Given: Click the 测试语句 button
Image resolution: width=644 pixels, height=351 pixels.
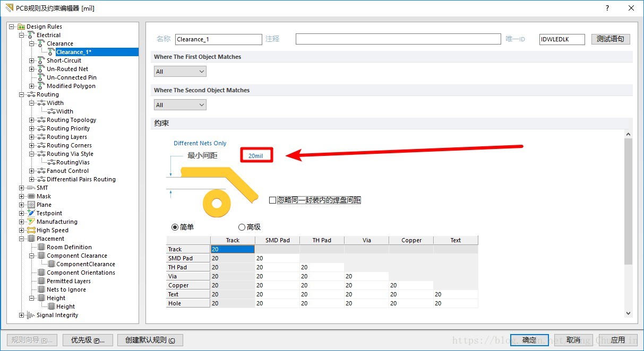Looking at the screenshot, I should pos(611,39).
